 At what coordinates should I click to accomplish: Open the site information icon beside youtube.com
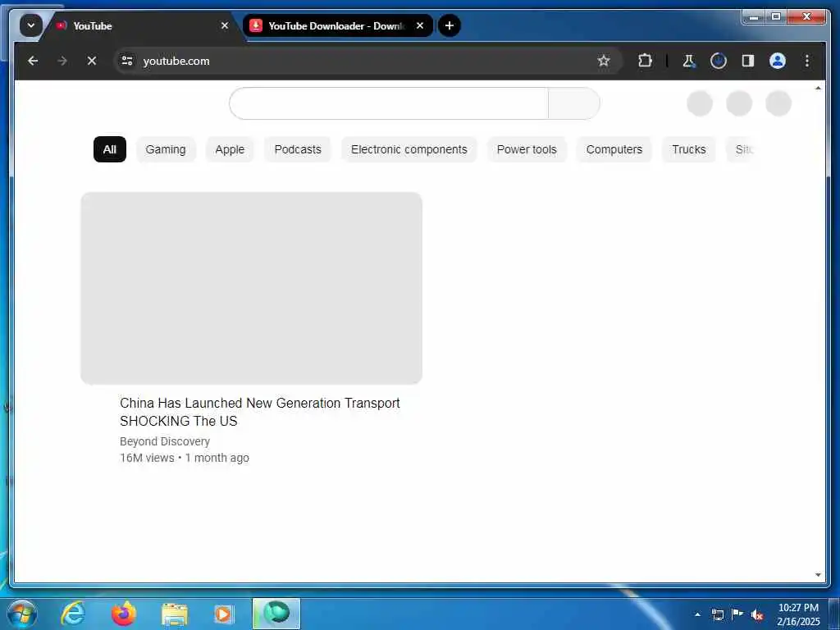[127, 61]
